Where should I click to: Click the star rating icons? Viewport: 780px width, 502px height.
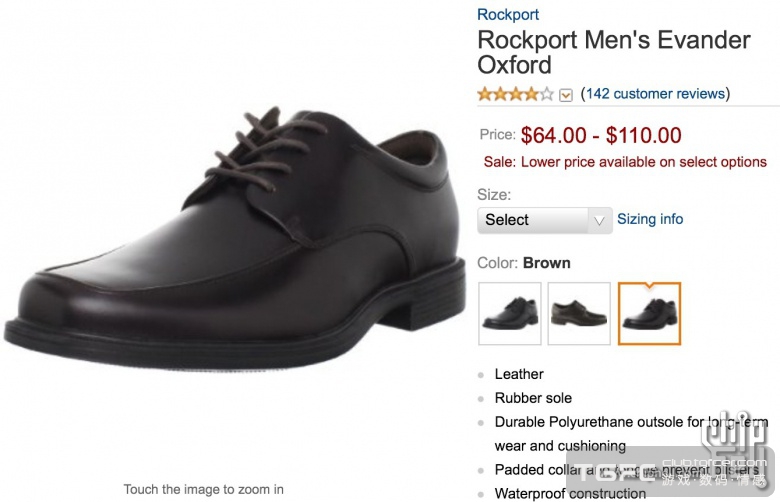tap(514, 94)
